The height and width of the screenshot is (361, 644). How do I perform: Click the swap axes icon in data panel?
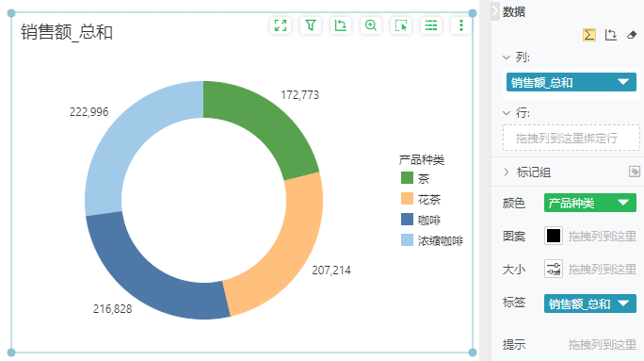[611, 35]
